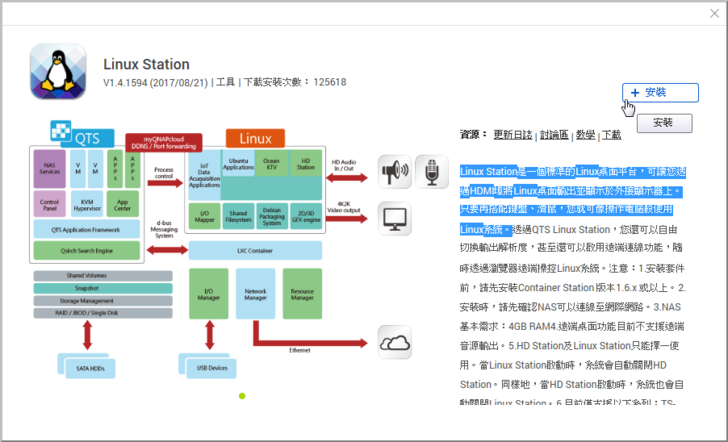Select the green screenshot carousel dot
728x442 pixels.
pos(242,396)
